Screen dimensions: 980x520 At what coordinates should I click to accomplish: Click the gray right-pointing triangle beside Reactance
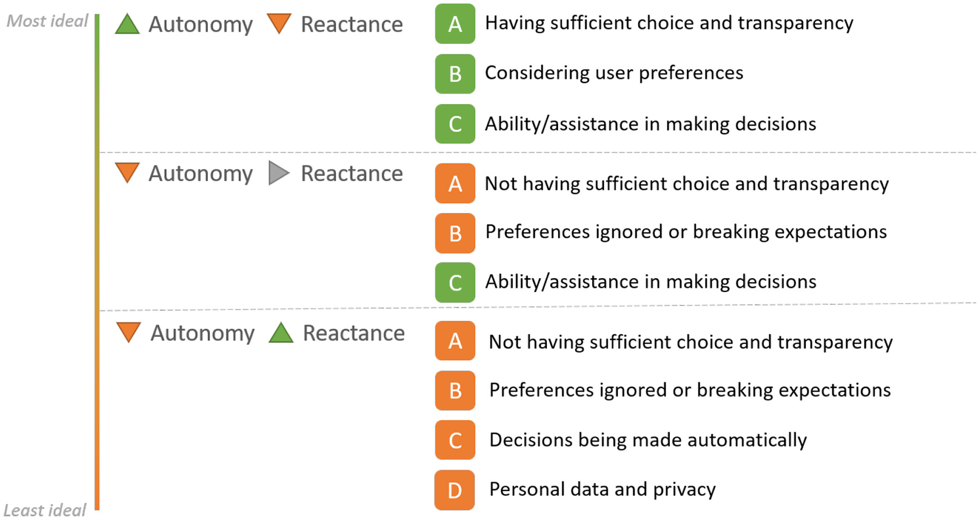coord(278,173)
